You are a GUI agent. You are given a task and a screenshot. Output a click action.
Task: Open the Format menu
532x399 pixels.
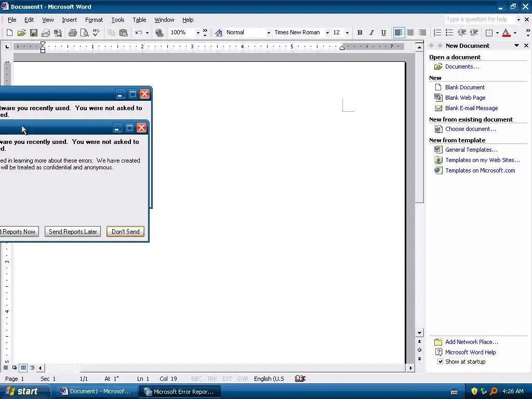(94, 20)
